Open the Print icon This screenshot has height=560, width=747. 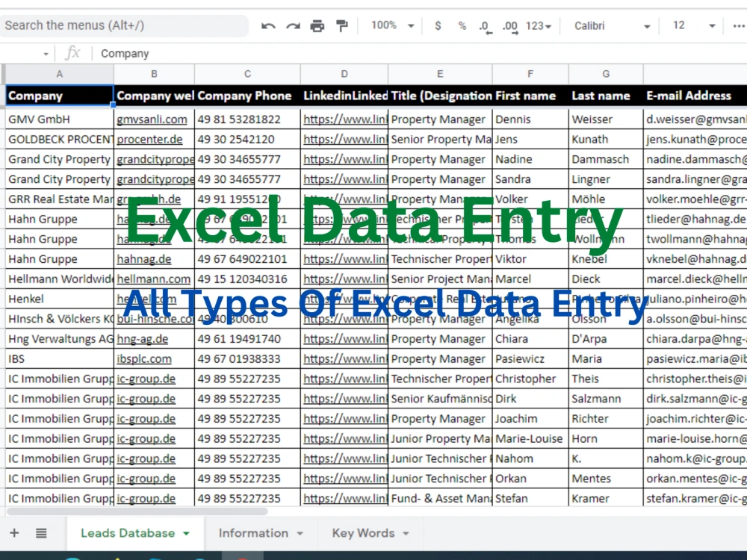coord(317,25)
